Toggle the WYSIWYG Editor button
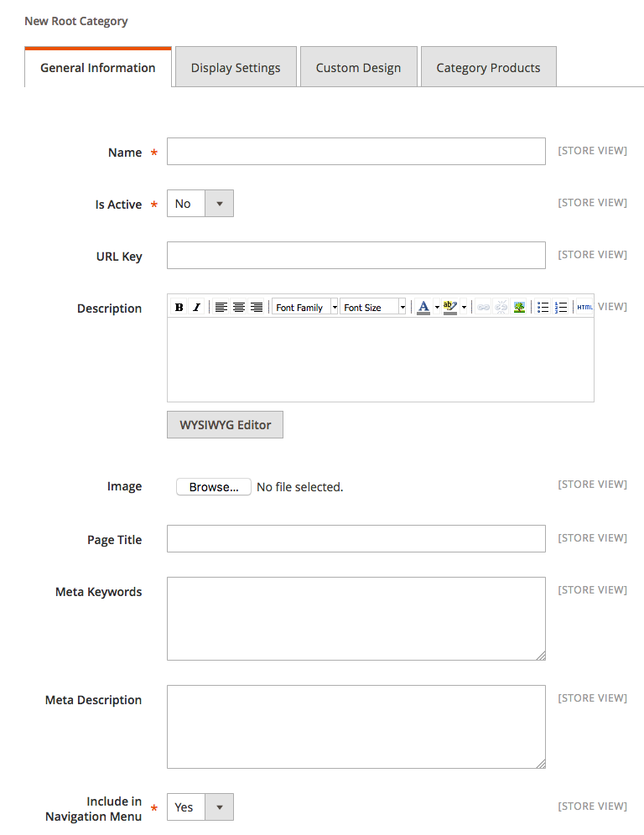 [224, 424]
